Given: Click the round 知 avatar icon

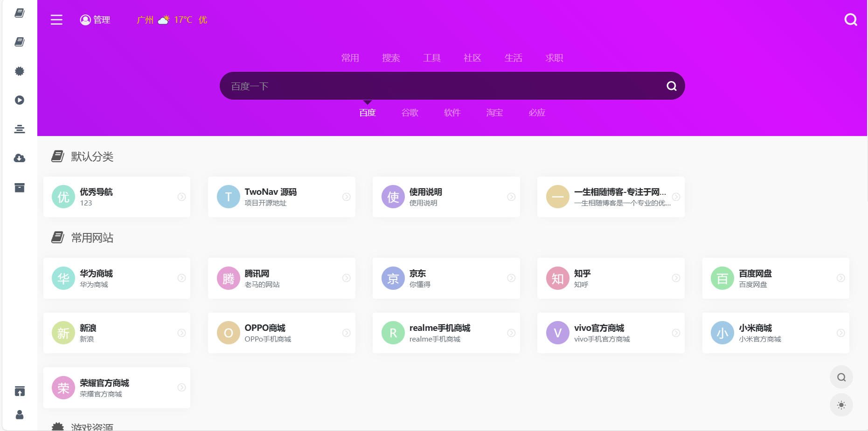Looking at the screenshot, I should tap(558, 278).
